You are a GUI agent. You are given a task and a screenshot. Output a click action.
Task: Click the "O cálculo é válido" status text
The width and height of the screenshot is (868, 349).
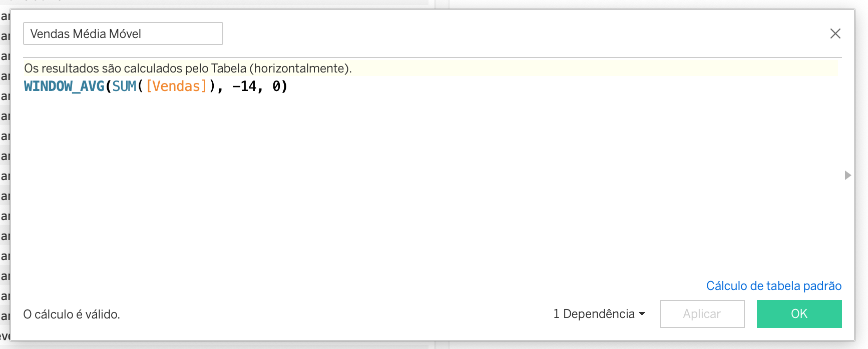pyautogui.click(x=71, y=314)
